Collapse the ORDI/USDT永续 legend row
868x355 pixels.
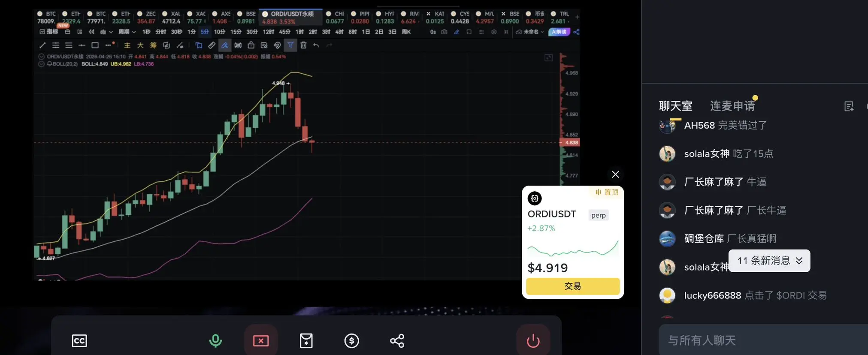42,57
